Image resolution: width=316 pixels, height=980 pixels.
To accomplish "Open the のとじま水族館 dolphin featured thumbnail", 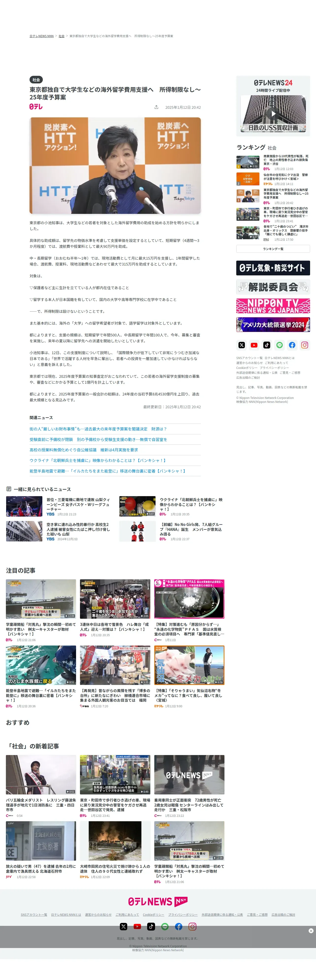I will coord(41,665).
